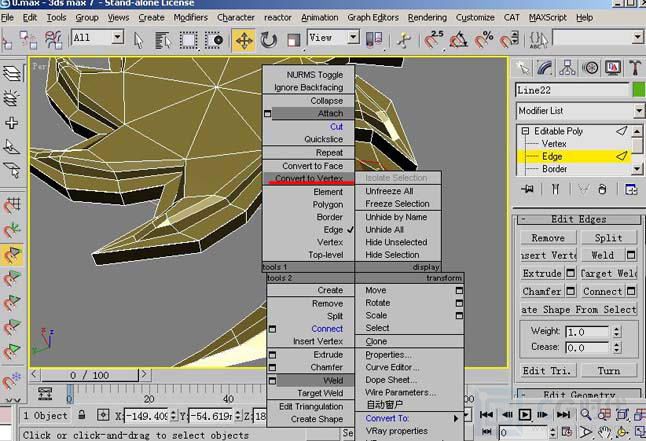
Task: Collapse the Editable Poly stack tree
Action: 525,131
